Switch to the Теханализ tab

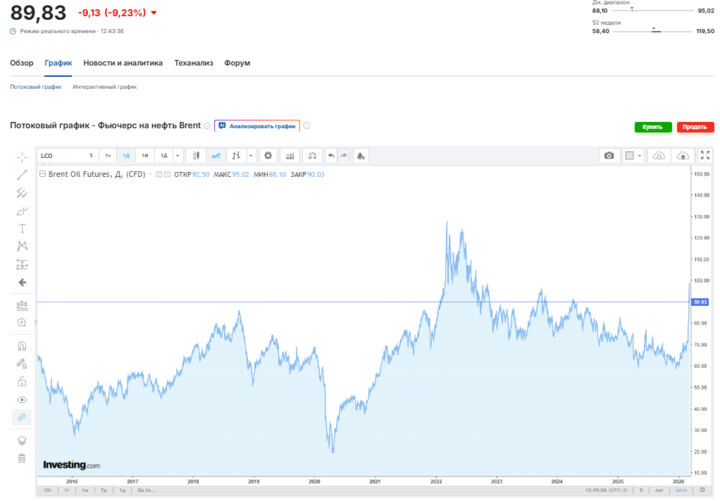pos(193,63)
